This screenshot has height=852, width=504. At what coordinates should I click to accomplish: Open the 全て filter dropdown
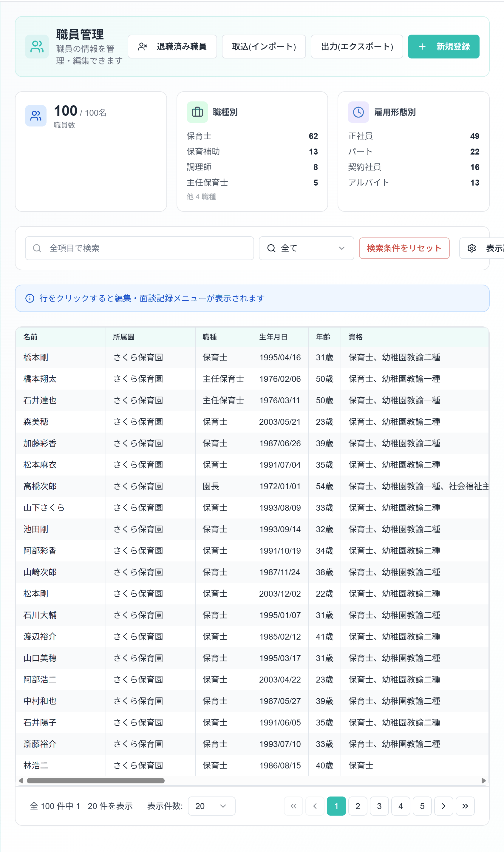pyautogui.click(x=306, y=248)
